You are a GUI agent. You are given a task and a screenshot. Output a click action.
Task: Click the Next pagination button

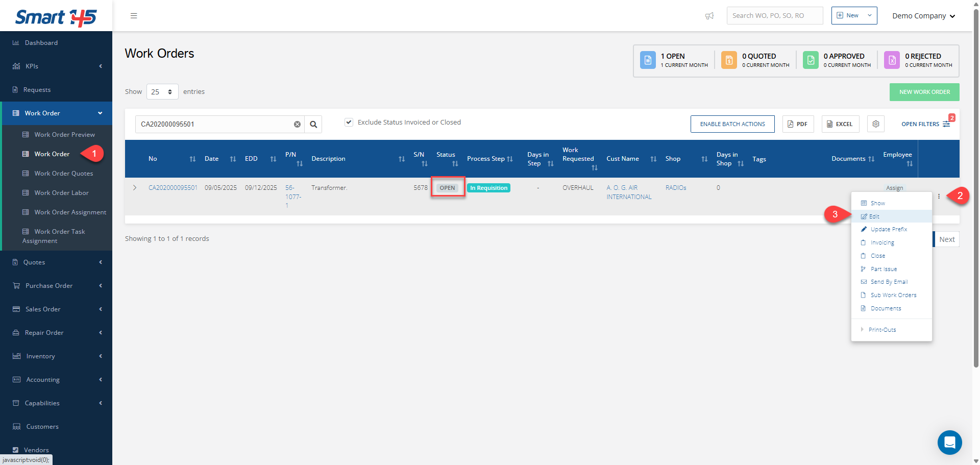click(x=947, y=239)
